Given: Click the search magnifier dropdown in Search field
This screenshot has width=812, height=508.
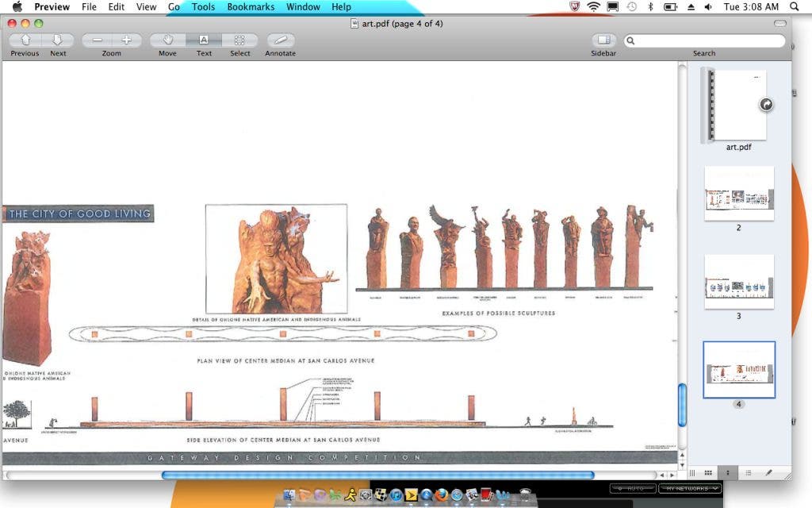Looking at the screenshot, I should (x=631, y=40).
